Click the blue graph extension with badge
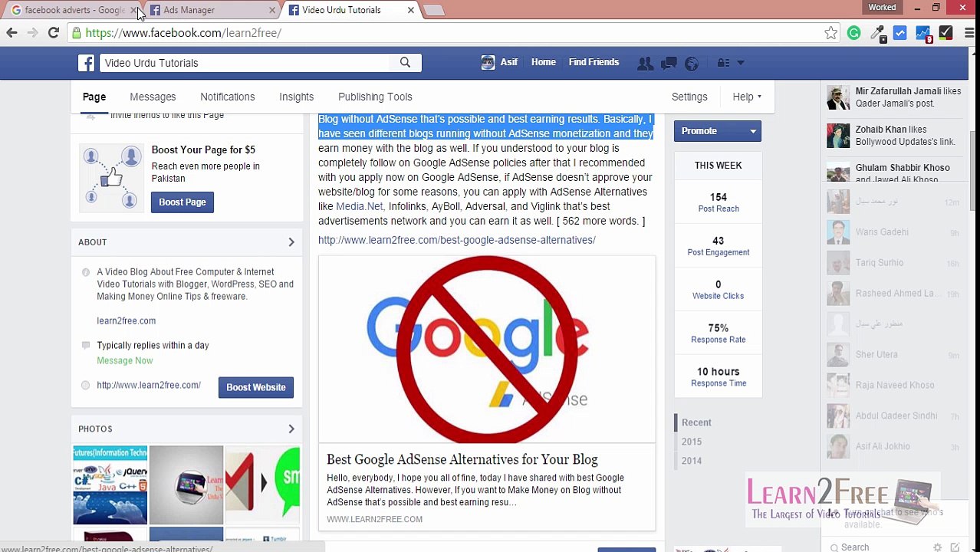980x552 pixels. coord(923,33)
